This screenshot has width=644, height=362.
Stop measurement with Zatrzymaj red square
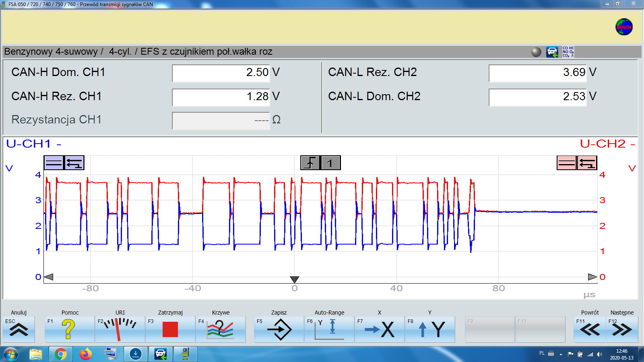pos(170,329)
